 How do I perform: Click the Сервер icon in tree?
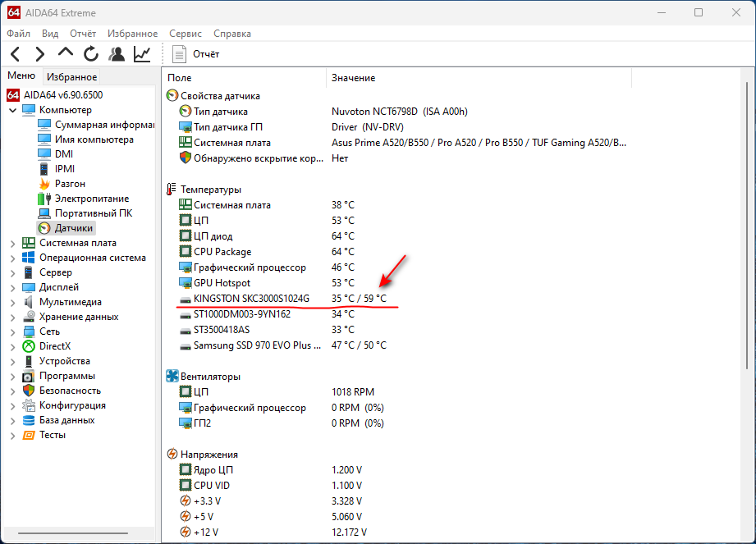[29, 272]
